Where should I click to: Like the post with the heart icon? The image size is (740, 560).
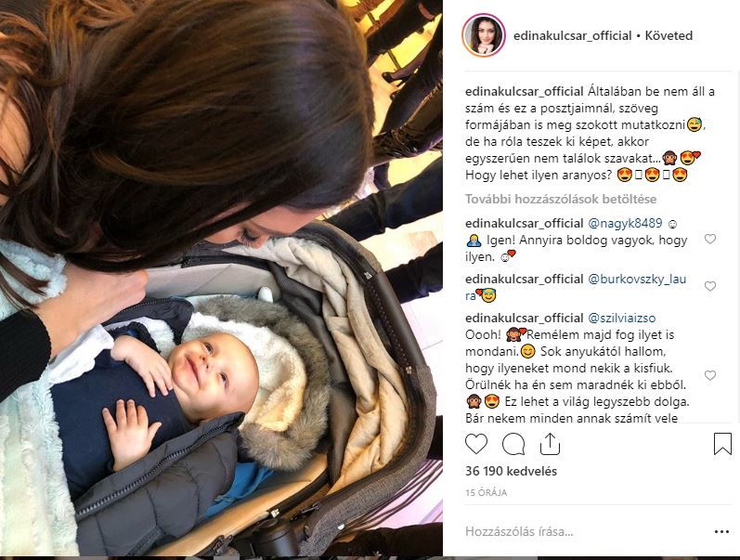[x=476, y=444]
